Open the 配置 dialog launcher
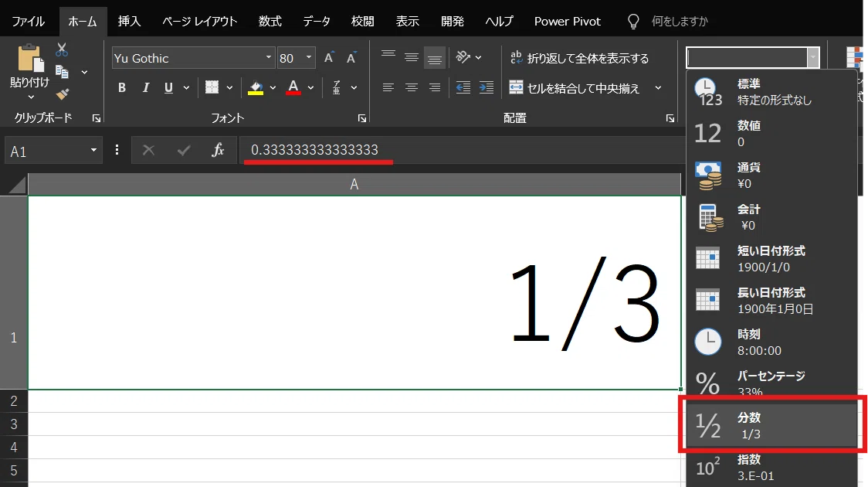The image size is (868, 487). 670,118
